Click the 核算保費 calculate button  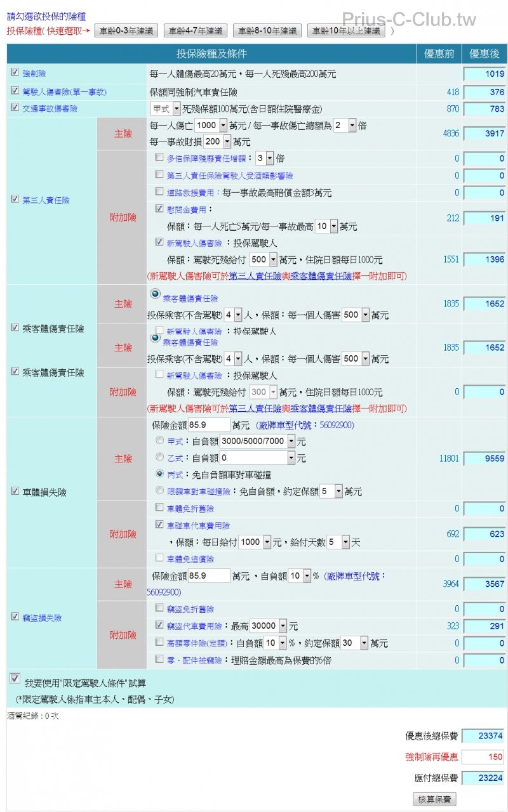click(x=434, y=799)
